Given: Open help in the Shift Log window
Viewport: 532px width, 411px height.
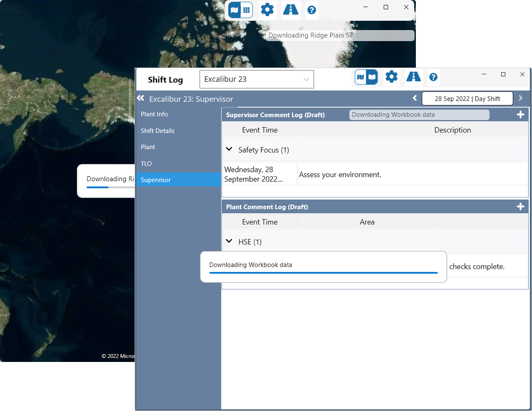Looking at the screenshot, I should pos(433,77).
